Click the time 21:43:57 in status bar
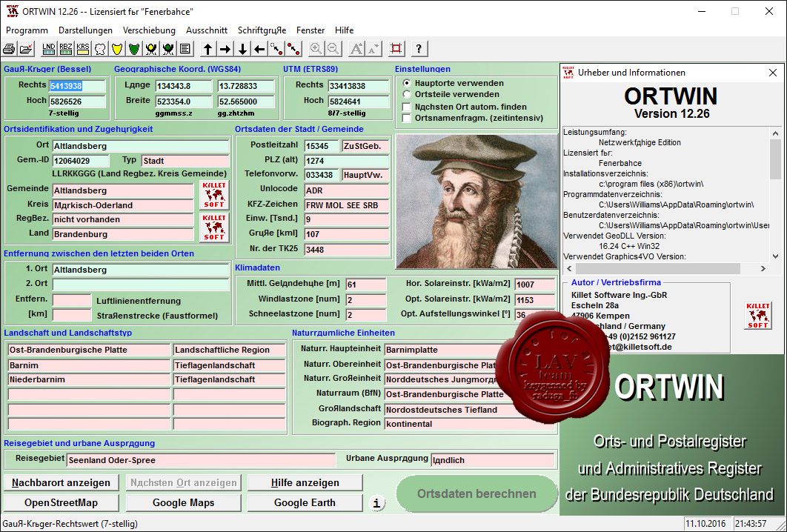 pos(751,523)
